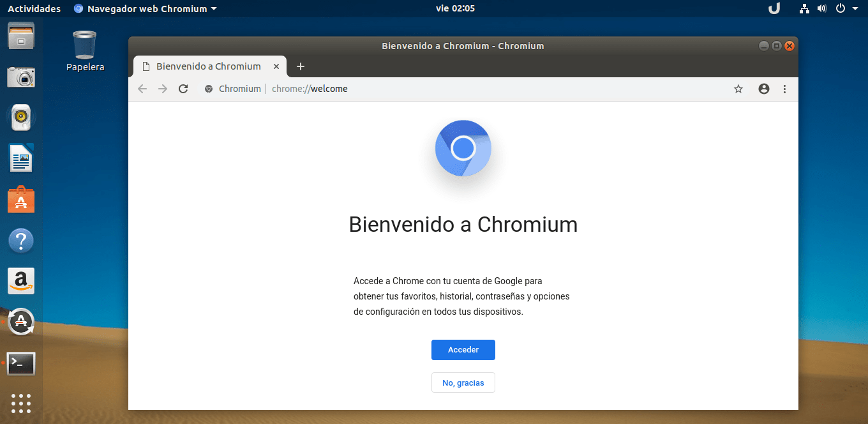Expand the system status dropdown arrow
This screenshot has width=868, height=424.
pos(856,8)
